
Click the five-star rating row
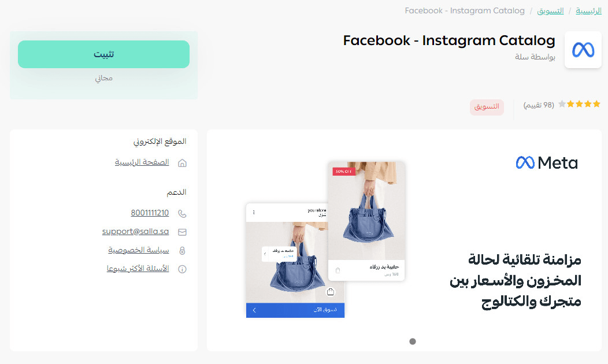click(579, 104)
